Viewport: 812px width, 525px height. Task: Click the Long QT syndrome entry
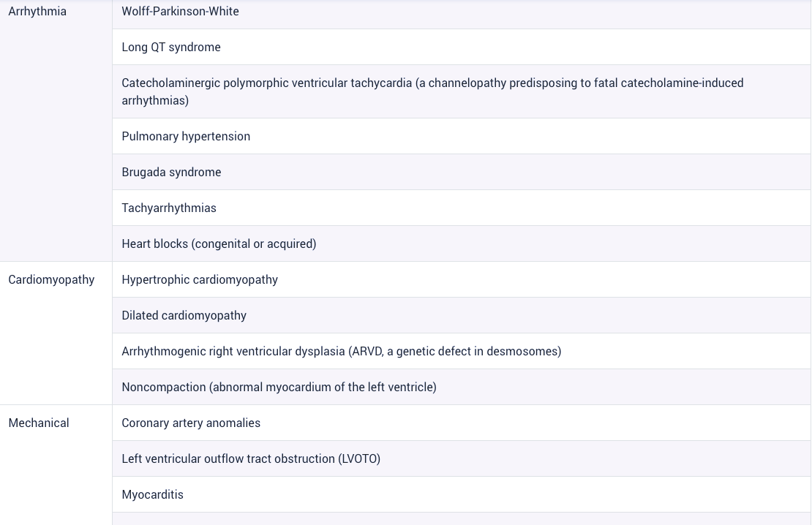click(x=462, y=47)
